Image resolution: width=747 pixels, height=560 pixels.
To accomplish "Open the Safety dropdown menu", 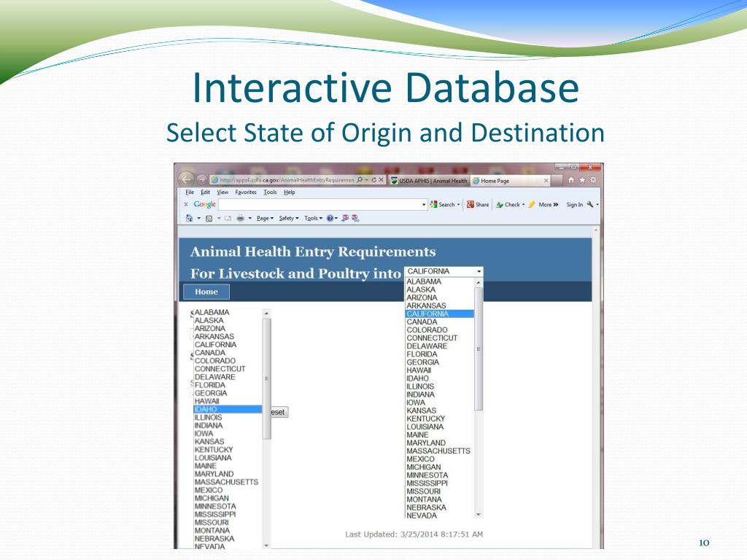I will (x=289, y=218).
